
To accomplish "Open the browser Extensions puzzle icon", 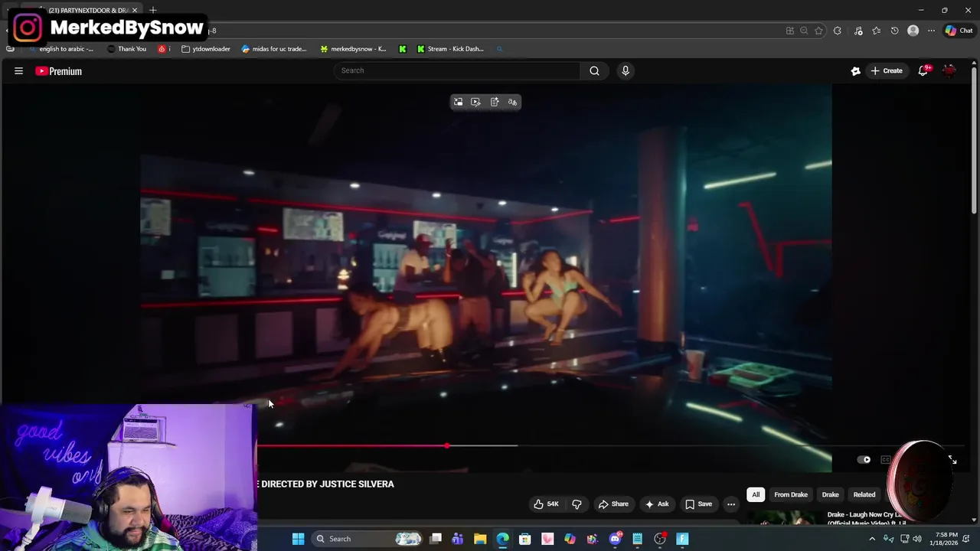I will (x=837, y=31).
